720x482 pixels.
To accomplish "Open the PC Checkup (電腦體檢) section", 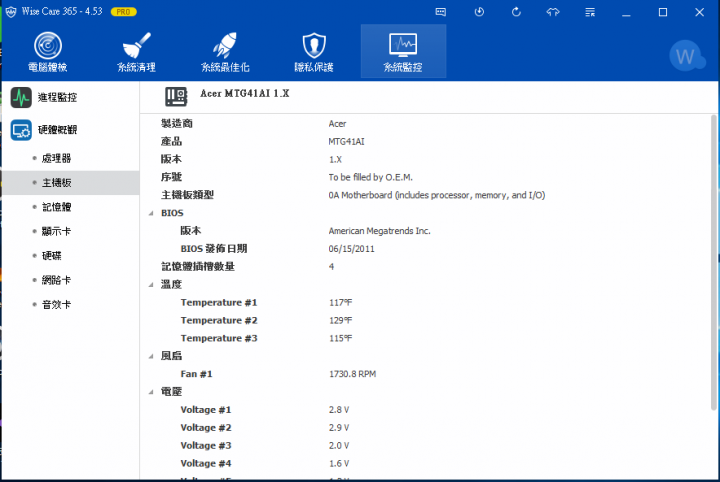I will tap(48, 52).
